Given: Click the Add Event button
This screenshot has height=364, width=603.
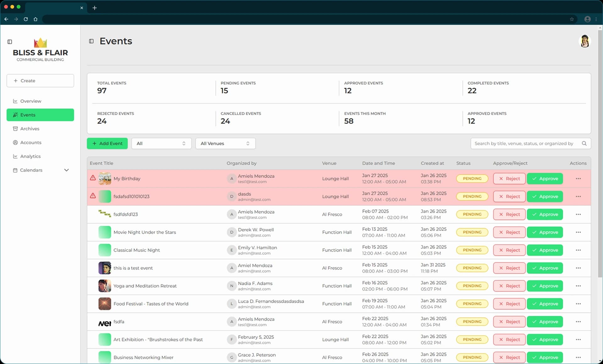Looking at the screenshot, I should pos(107,143).
